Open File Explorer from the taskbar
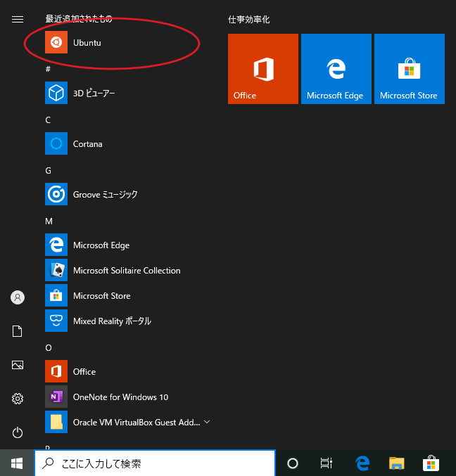The height and width of the screenshot is (476, 456). click(x=397, y=463)
